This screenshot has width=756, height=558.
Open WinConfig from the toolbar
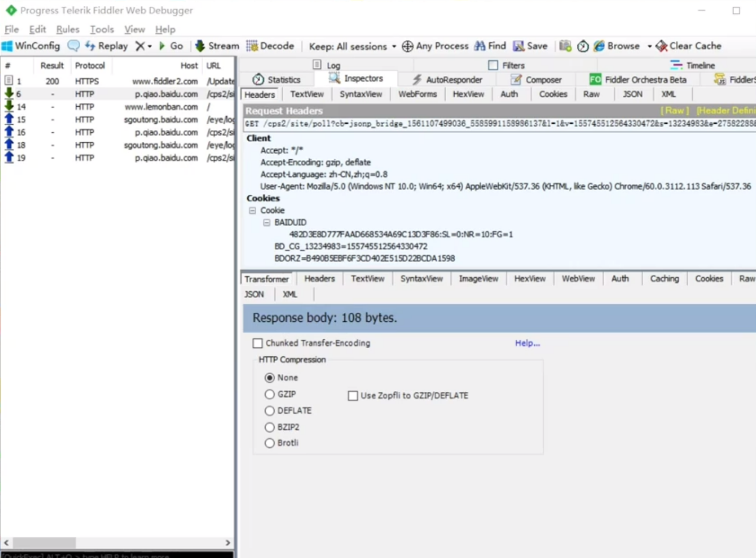coord(31,46)
